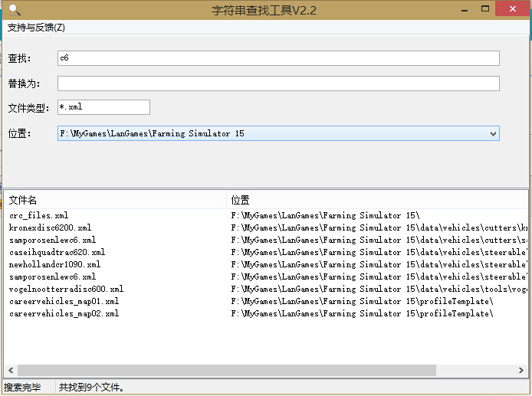Click the Farming Simulator 15 path combo box
The height and width of the screenshot is (396, 532).
click(268, 133)
